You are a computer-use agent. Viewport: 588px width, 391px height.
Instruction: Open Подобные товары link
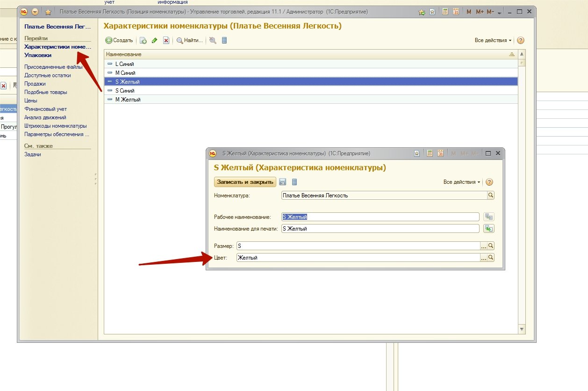[x=46, y=92]
